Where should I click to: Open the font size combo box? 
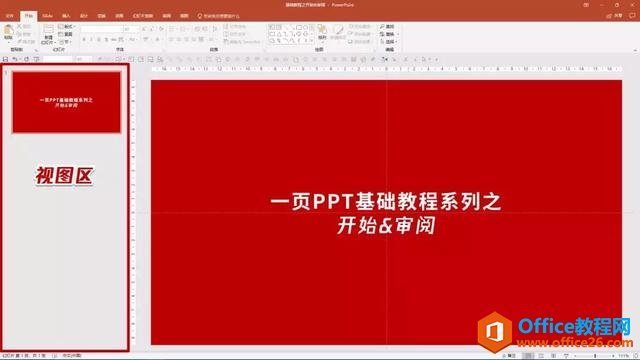point(131,29)
